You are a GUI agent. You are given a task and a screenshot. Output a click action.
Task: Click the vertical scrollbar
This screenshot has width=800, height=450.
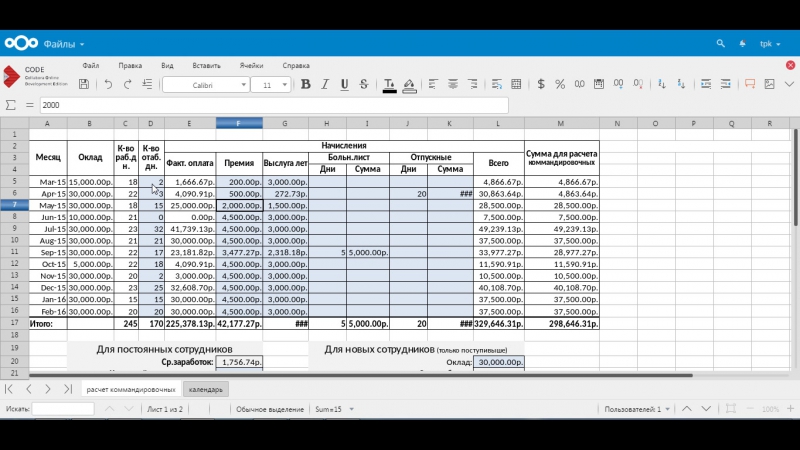pos(795,177)
